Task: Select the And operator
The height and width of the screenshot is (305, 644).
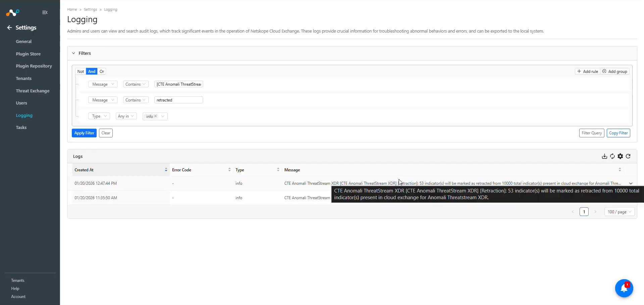Action: pos(92,72)
